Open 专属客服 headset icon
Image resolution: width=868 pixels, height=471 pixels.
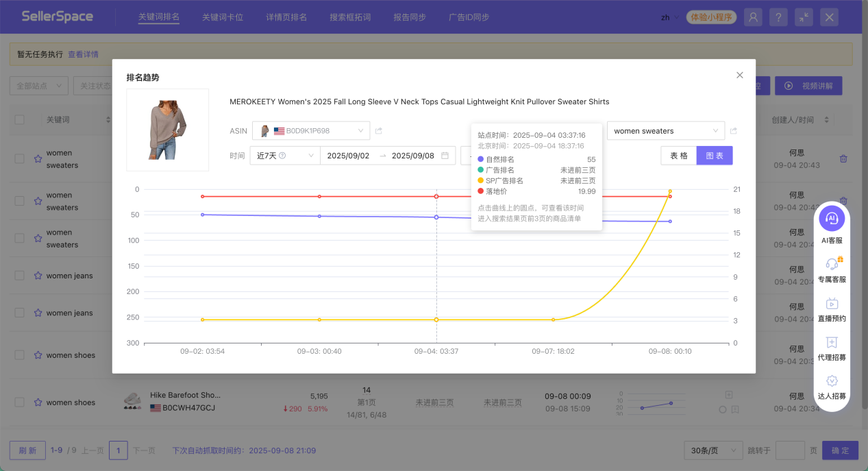832,264
